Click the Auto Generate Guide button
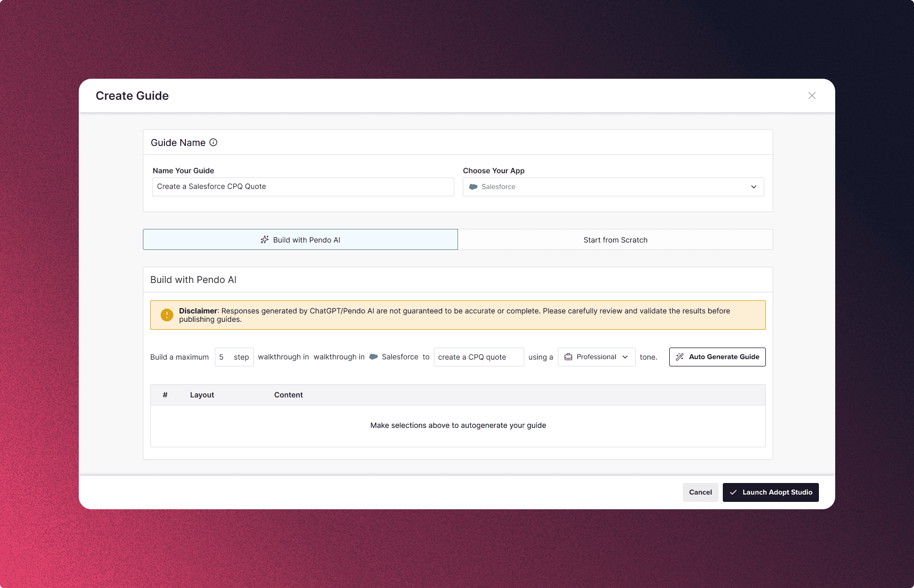The height and width of the screenshot is (588, 914). click(x=717, y=357)
